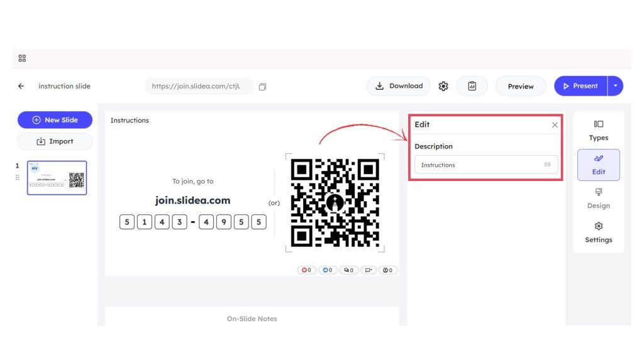Image resolution: width=644 pixels, height=362 pixels.
Task: Open the results report clipboard icon
Action: (x=472, y=86)
